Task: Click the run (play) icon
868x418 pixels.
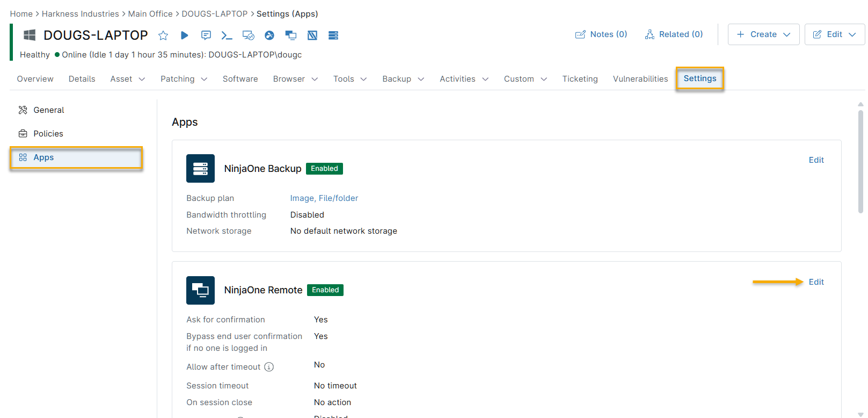Action: click(184, 35)
